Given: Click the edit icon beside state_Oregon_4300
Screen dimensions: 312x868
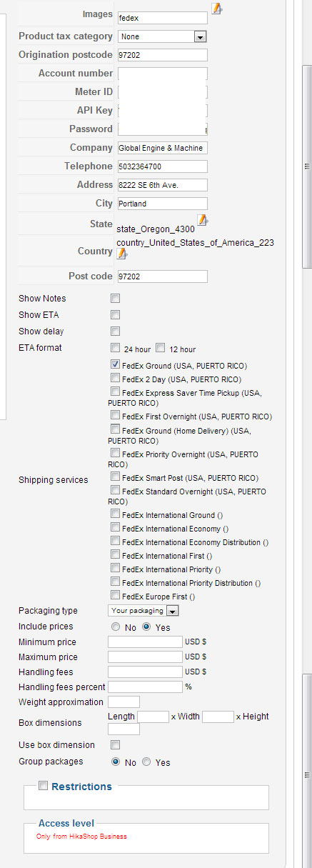Looking at the screenshot, I should [203, 219].
